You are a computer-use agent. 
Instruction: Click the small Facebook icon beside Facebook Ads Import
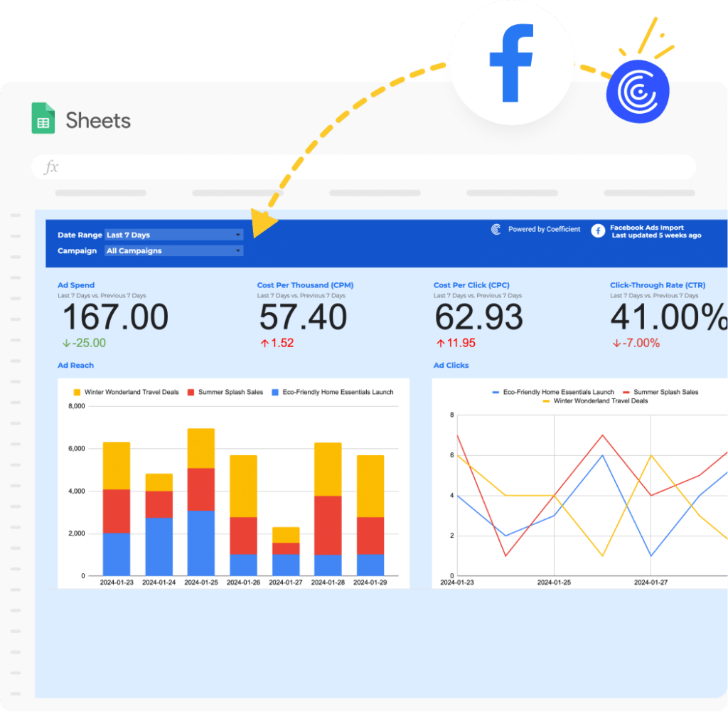pos(598,231)
